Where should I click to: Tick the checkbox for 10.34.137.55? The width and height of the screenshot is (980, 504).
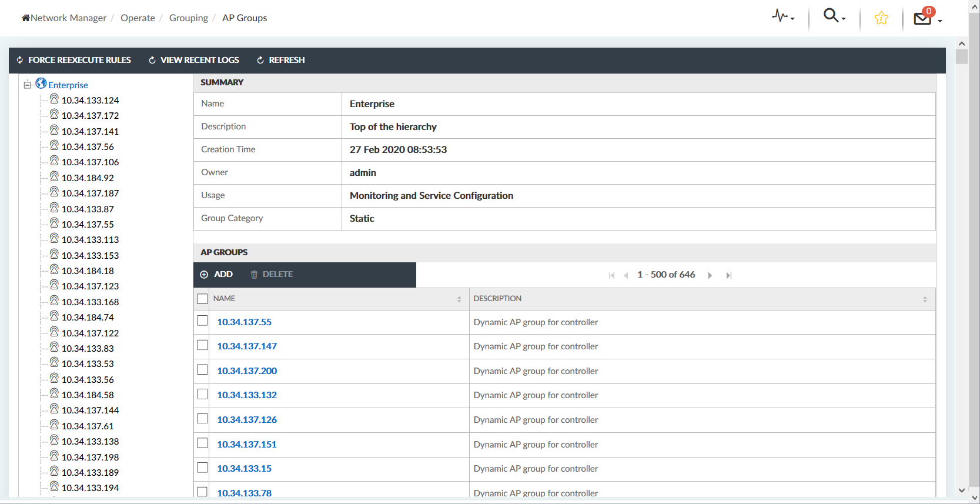click(203, 321)
